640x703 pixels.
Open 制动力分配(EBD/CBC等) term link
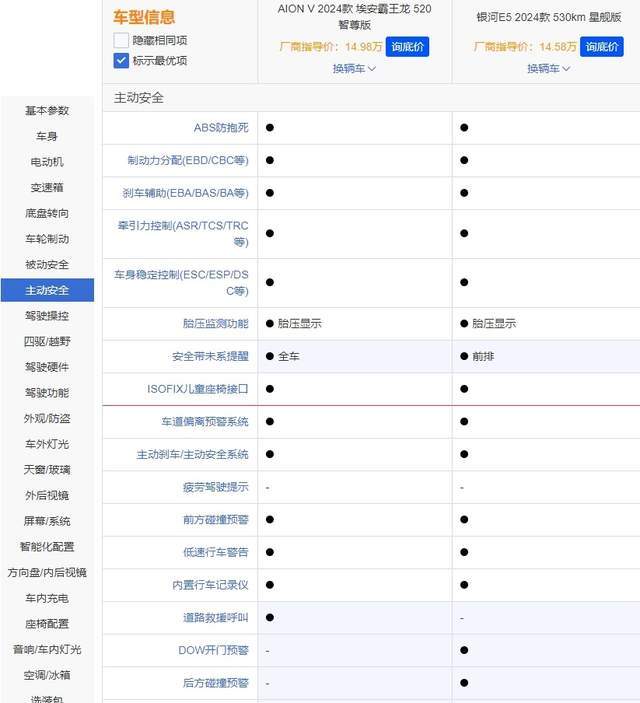coord(188,161)
